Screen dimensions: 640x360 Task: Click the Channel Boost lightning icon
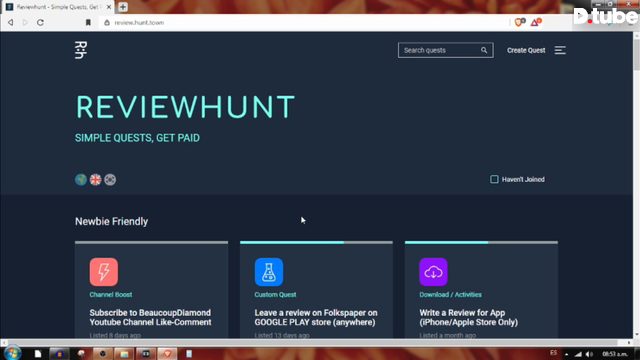[104, 272]
